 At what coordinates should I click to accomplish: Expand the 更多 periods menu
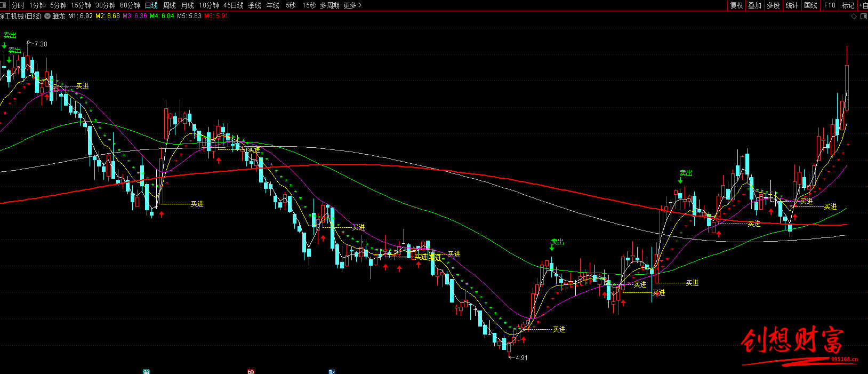click(x=352, y=5)
